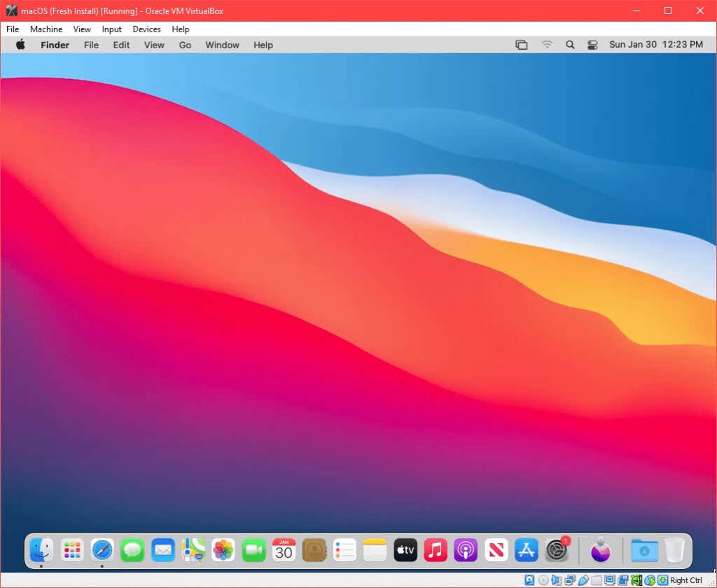This screenshot has height=588, width=717.
Task: Mute VM audio via status bar speaker icon
Action: (557, 580)
